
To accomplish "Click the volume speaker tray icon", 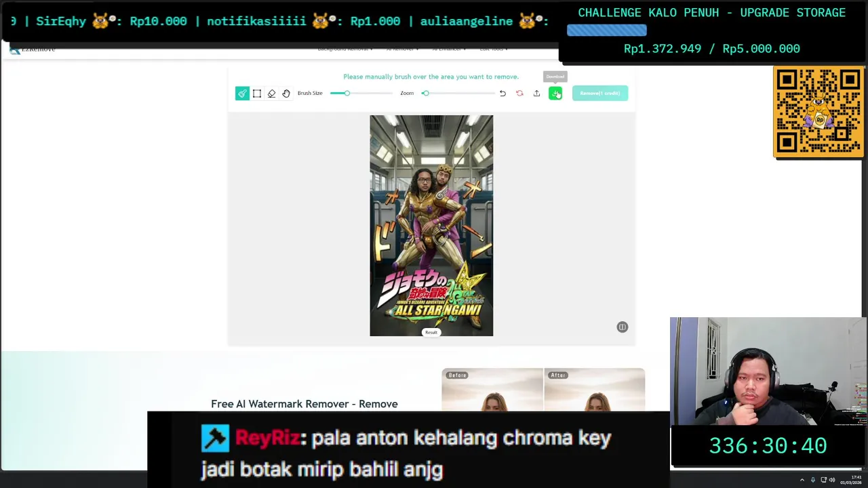I will [832, 480].
